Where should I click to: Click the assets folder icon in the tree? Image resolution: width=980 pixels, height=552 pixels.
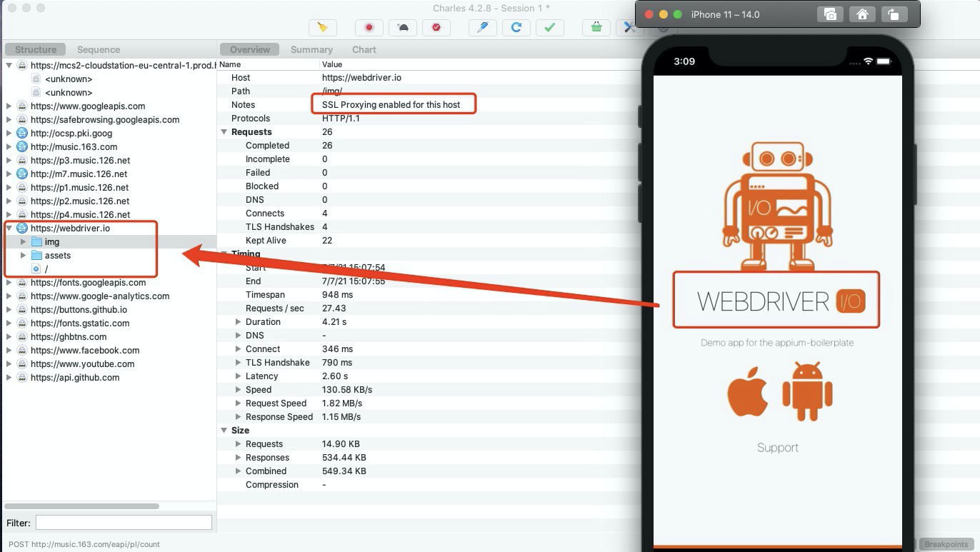pyautogui.click(x=36, y=256)
